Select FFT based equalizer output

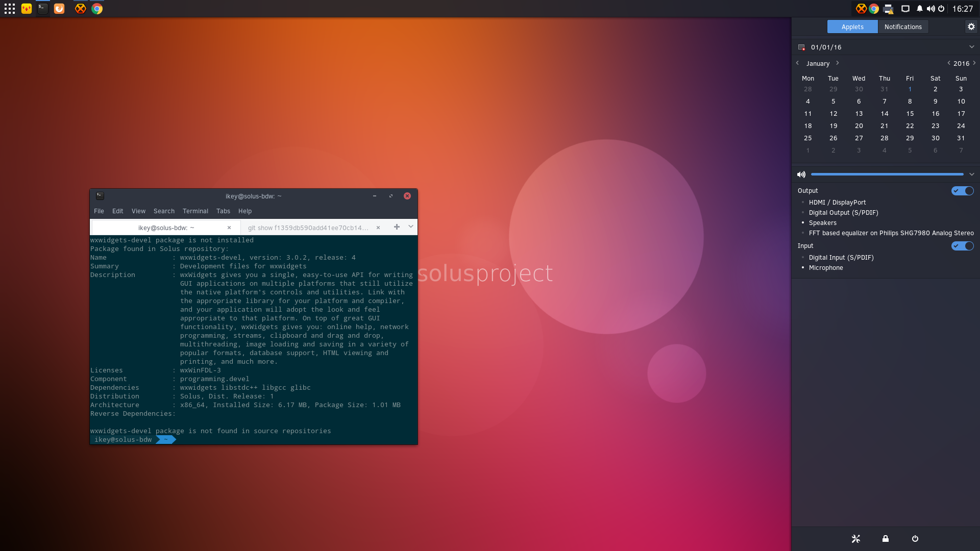click(x=891, y=233)
